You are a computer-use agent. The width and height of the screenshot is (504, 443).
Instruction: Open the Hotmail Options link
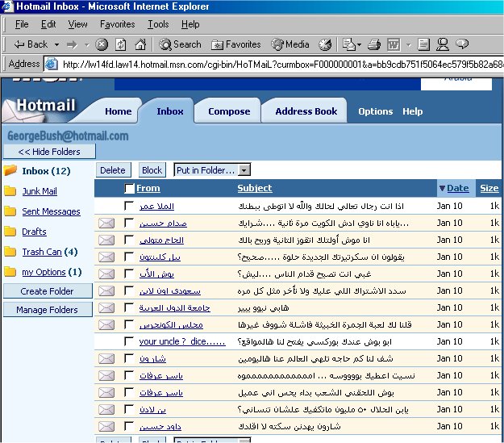click(376, 111)
